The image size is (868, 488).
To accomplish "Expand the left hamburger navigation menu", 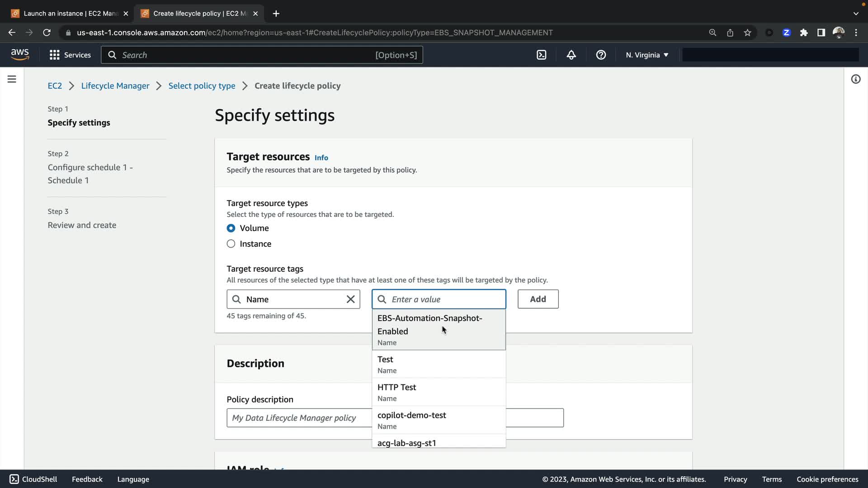I will (x=12, y=79).
